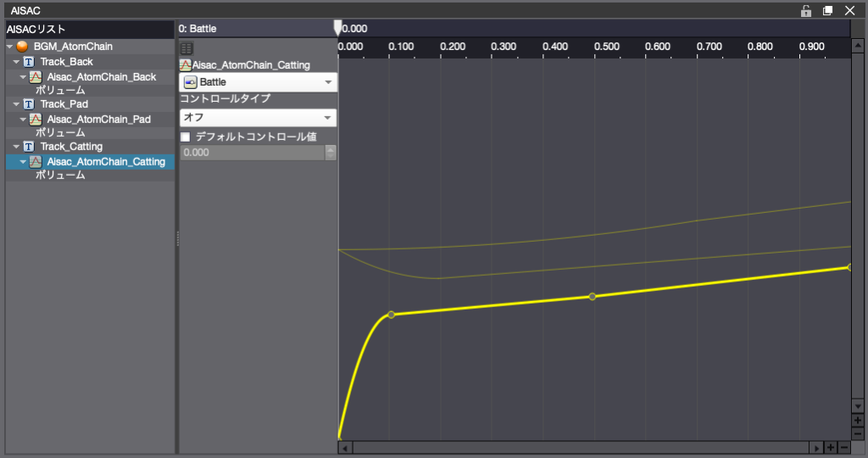
Task: Open the Battle AISAC control dropdown
Action: (258, 82)
